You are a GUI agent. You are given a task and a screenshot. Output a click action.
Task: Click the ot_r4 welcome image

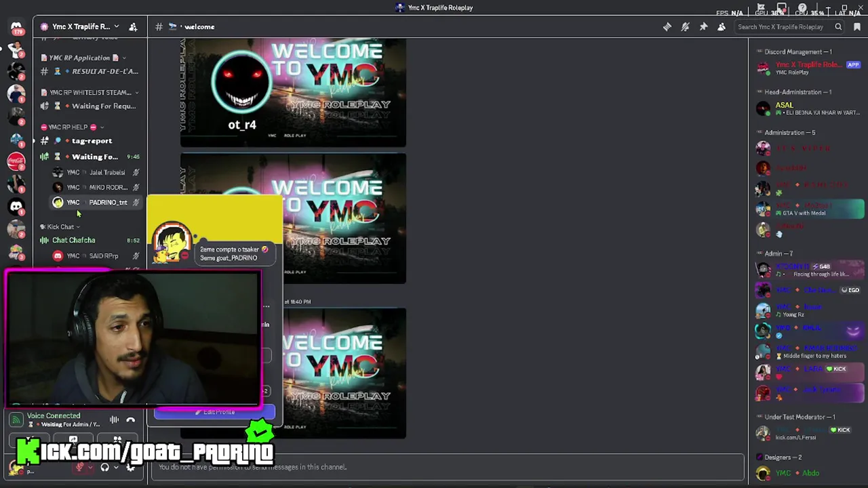click(x=293, y=92)
